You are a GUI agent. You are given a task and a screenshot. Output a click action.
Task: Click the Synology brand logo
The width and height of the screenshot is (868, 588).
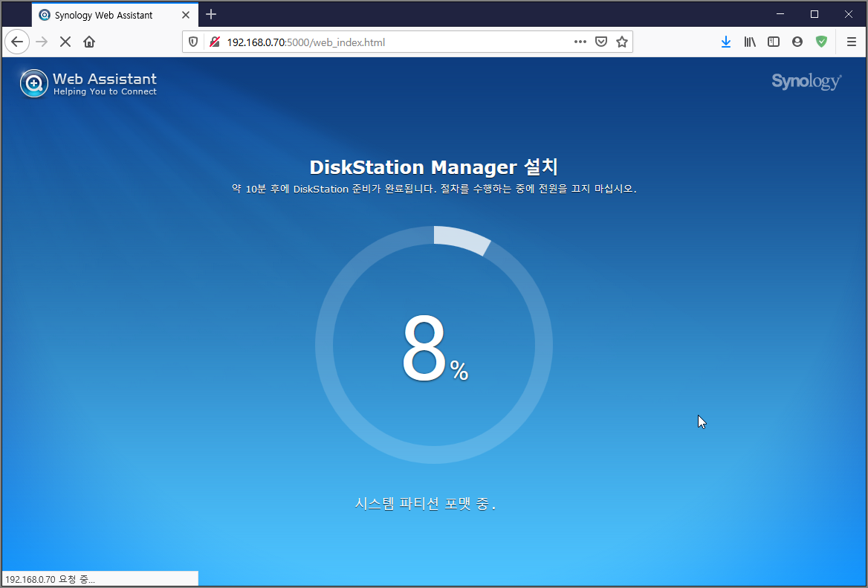point(806,81)
